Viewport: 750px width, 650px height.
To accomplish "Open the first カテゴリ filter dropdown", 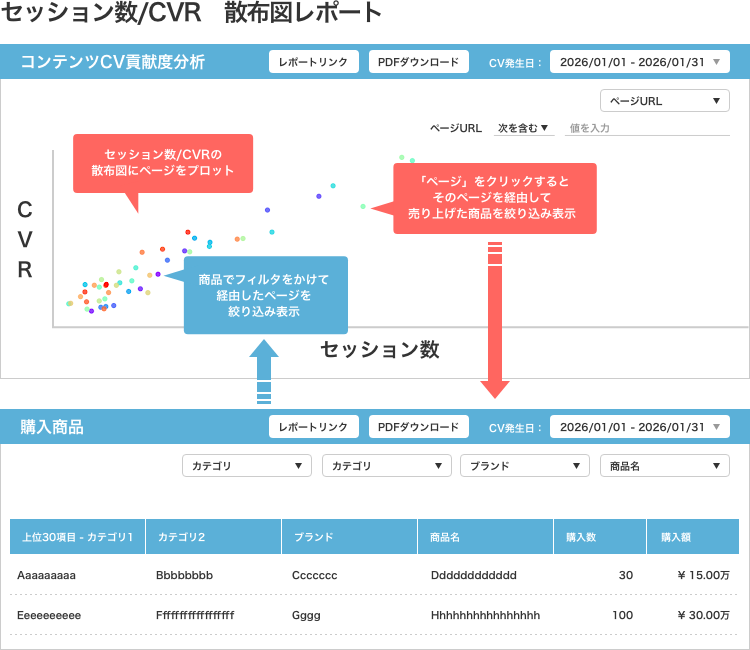I will coord(247,466).
